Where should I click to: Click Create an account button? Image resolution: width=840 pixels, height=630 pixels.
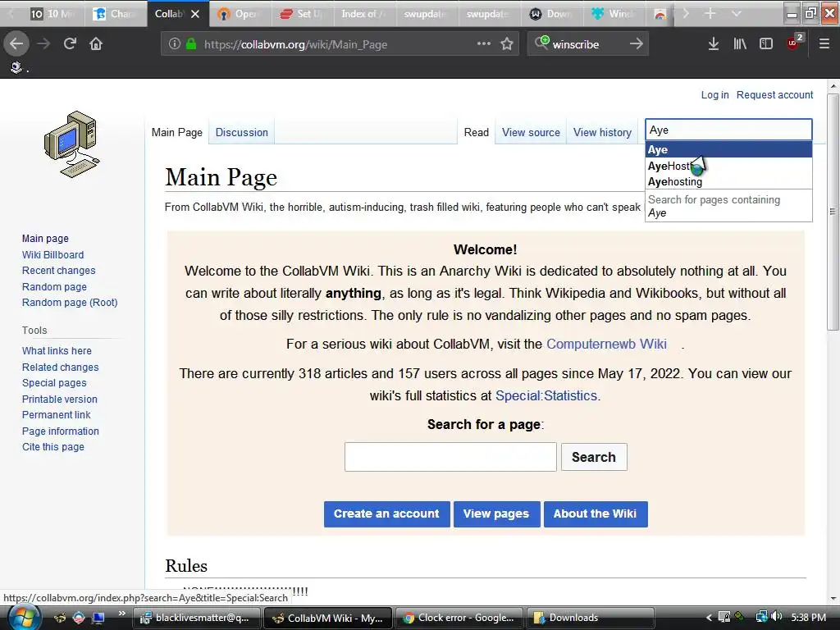[386, 514]
